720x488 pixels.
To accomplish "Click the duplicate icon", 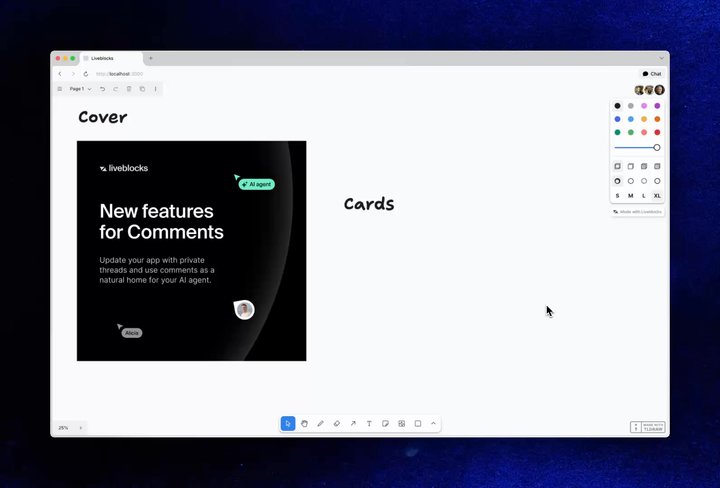I will point(142,89).
